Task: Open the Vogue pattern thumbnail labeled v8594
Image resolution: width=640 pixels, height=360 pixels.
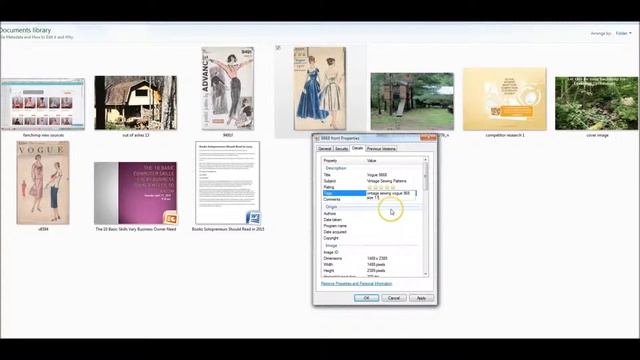Action: click(43, 182)
